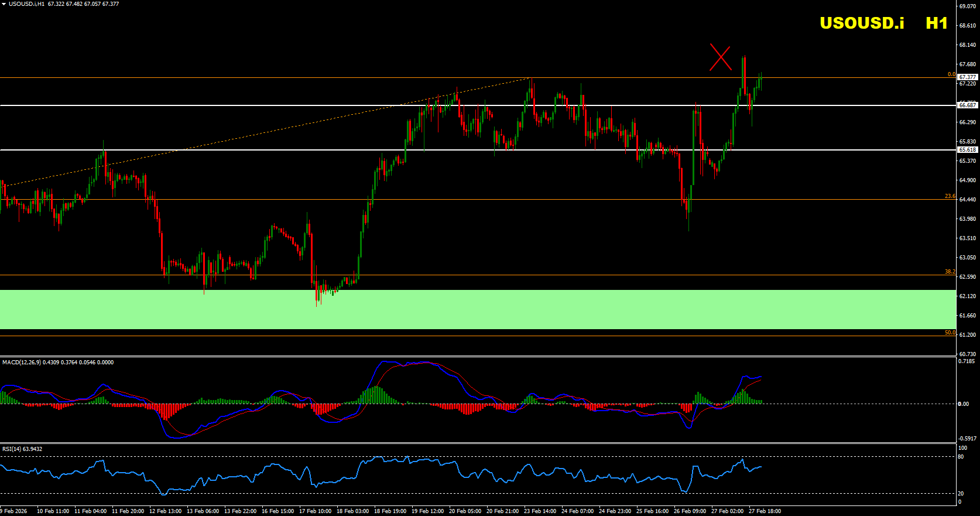
Task: Click the 18 Feb 19:00 time axis label
Action: pyautogui.click(x=390, y=511)
